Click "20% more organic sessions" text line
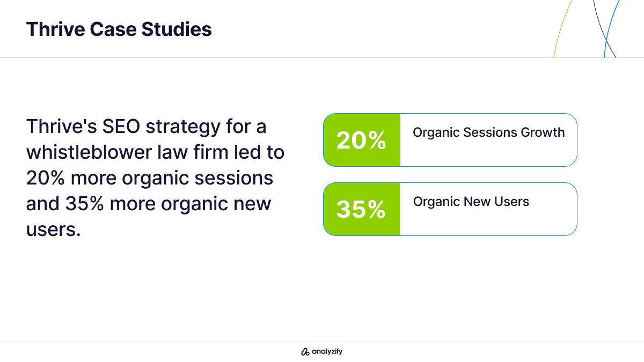The height and width of the screenshot is (362, 644). point(150,179)
